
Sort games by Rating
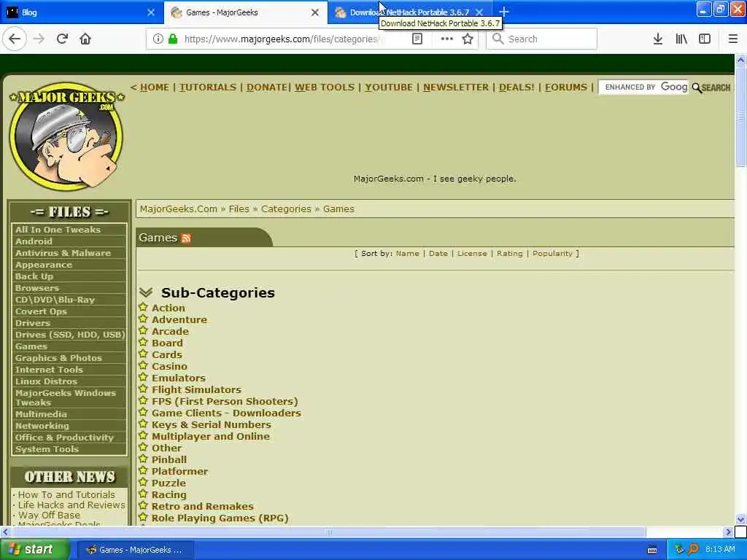click(509, 253)
